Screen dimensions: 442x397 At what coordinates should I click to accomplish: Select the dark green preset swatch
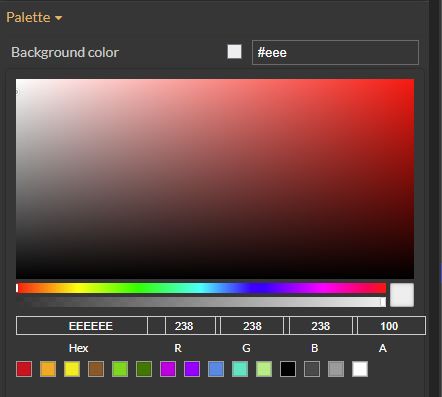click(x=144, y=369)
